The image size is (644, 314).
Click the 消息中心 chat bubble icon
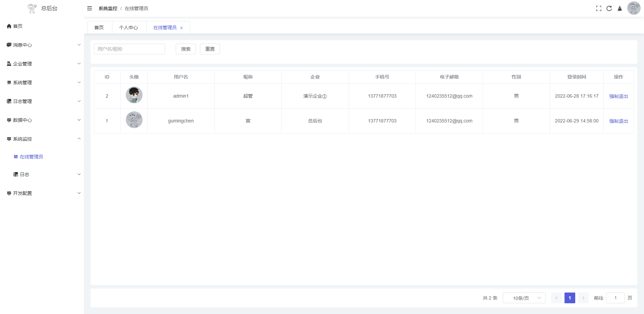click(x=9, y=45)
